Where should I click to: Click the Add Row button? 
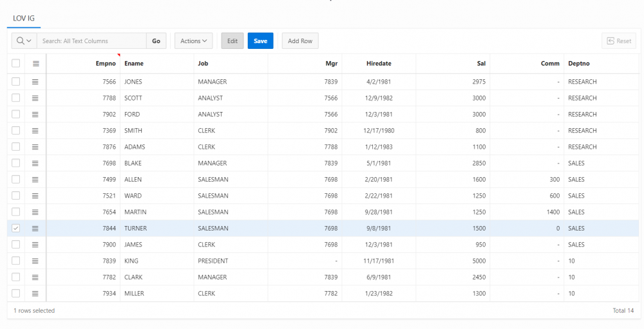(x=299, y=41)
